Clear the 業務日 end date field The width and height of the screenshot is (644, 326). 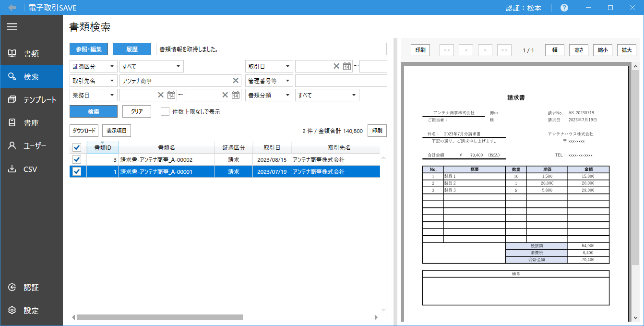click(225, 95)
